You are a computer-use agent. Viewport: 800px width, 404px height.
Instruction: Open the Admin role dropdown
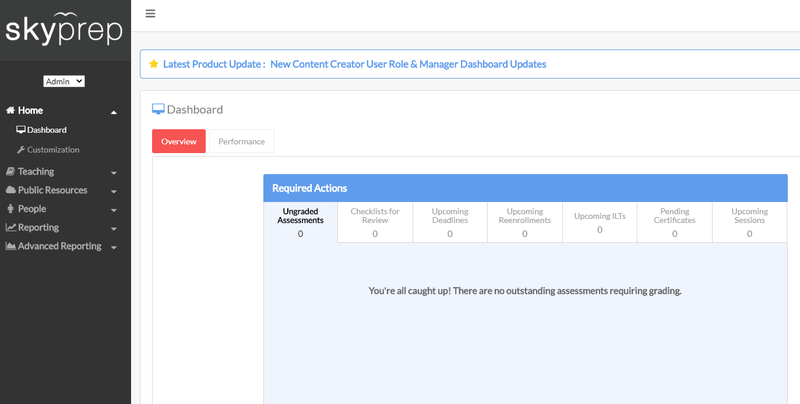click(x=64, y=81)
